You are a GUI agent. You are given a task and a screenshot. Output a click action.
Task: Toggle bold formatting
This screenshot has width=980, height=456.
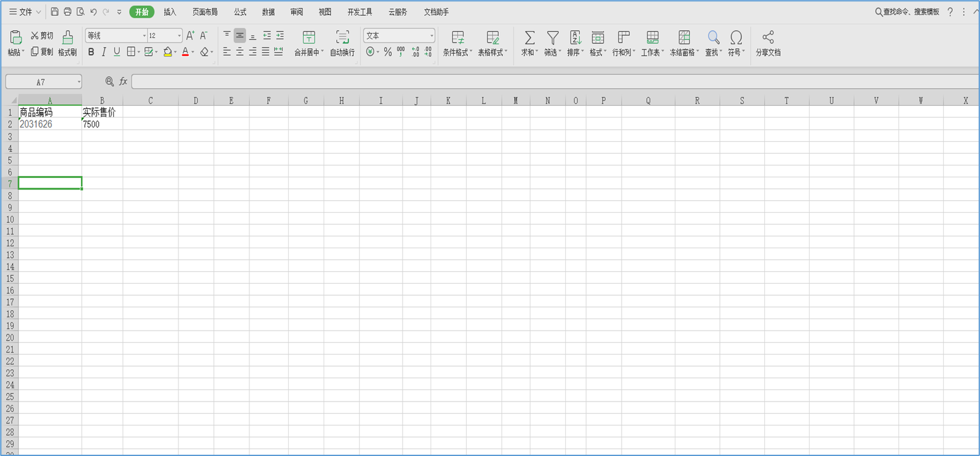pyautogui.click(x=91, y=52)
